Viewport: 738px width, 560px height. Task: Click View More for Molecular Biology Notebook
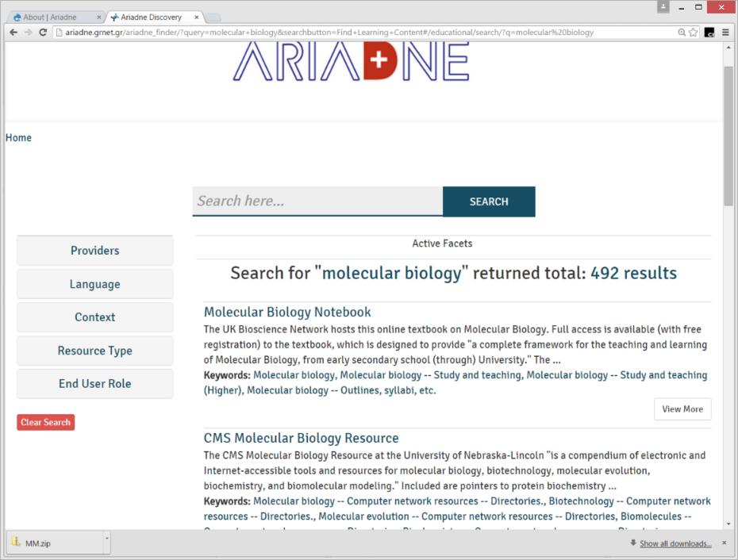pos(682,409)
